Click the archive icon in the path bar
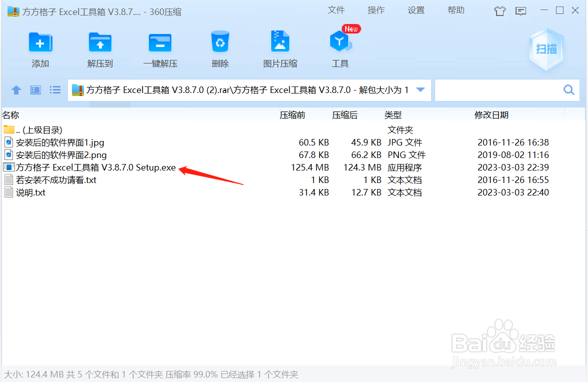588x382 pixels. click(77, 90)
